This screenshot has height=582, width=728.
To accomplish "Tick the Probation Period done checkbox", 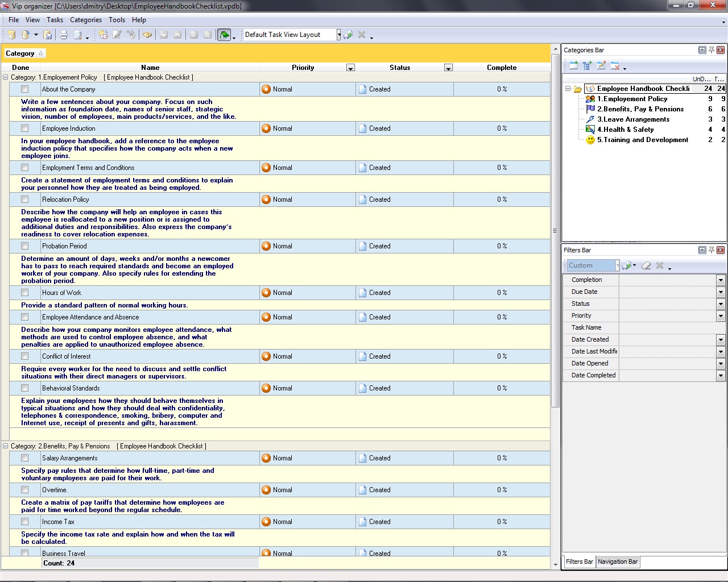I will pos(24,246).
